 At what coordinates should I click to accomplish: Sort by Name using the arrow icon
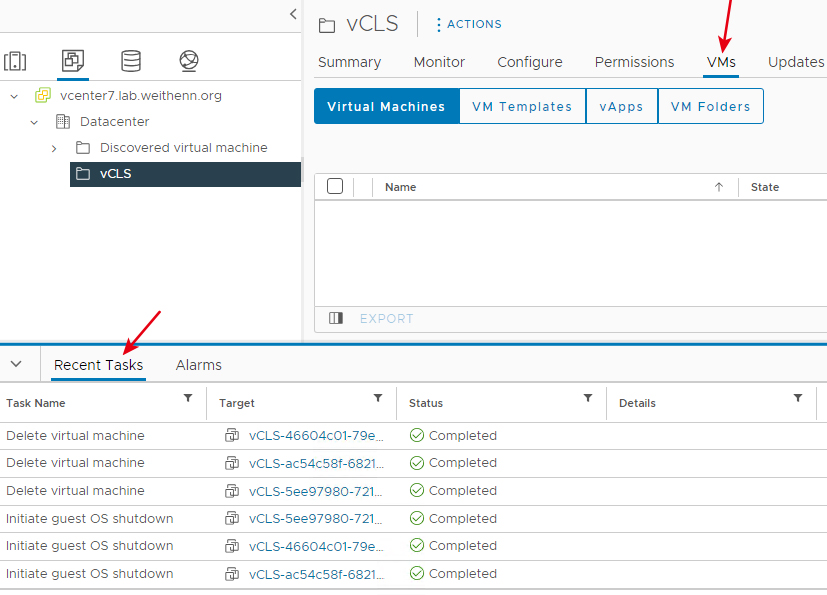click(718, 187)
